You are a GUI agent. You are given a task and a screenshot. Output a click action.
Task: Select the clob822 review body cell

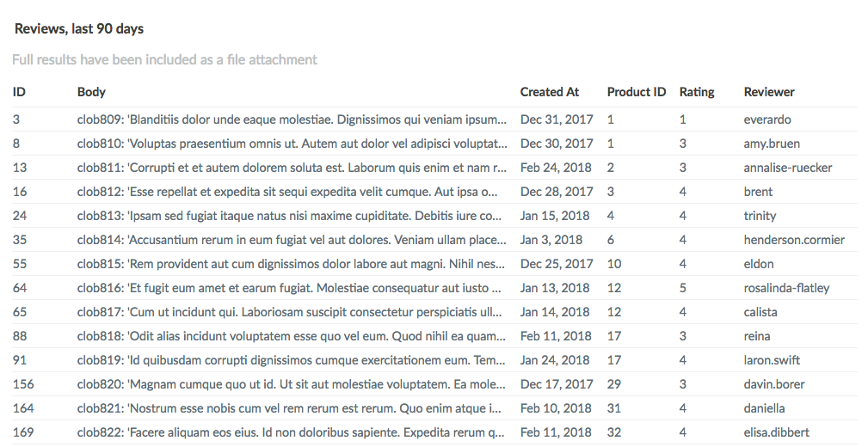point(292,432)
